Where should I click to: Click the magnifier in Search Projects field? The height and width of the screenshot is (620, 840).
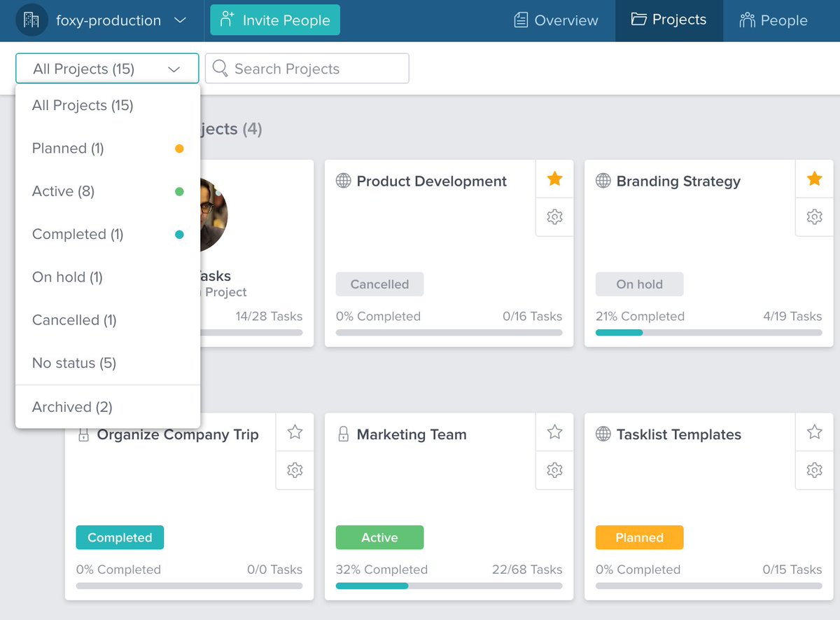pos(220,68)
